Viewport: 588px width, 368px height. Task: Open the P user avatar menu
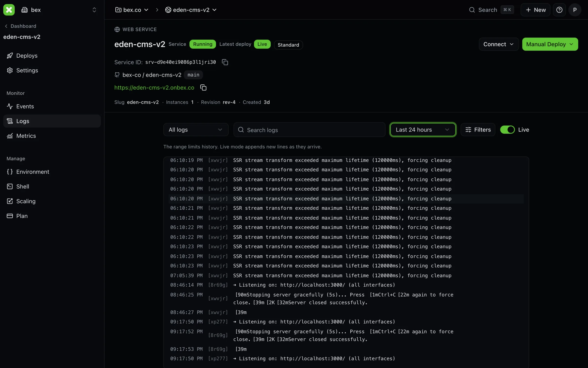pyautogui.click(x=575, y=10)
